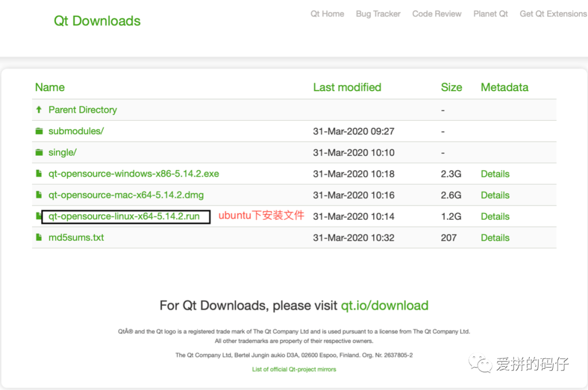View Details for the windows exe file
The height and width of the screenshot is (390, 588).
tap(495, 174)
